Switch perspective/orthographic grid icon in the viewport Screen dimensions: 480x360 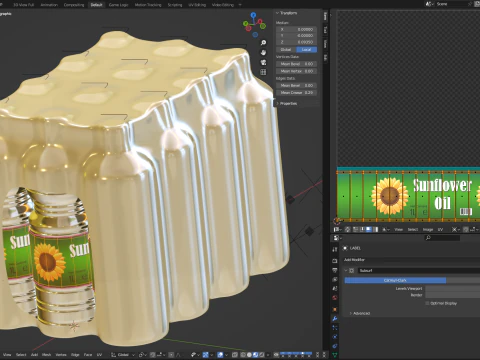tap(263, 72)
